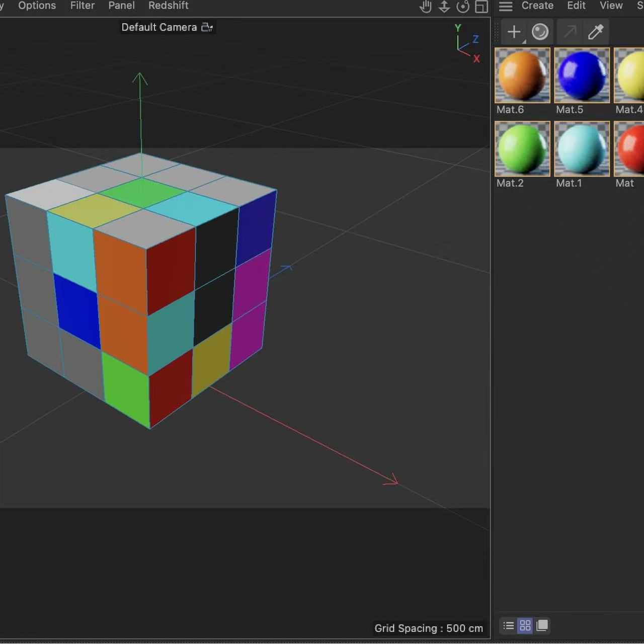
Task: Select the green Mat.2 material thumbnail
Action: (522, 148)
